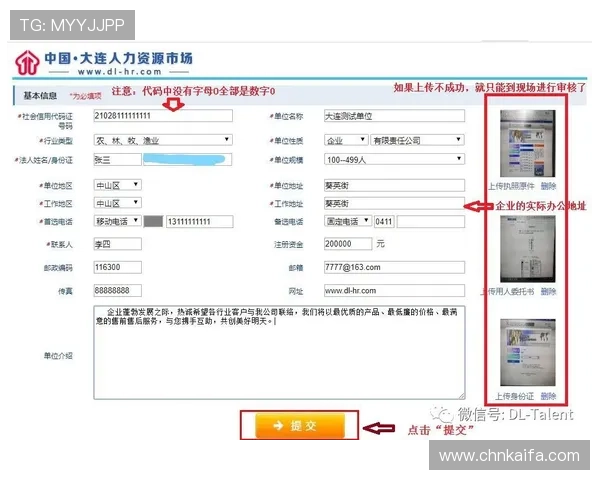Viewport: 600px width, 480px height.
Task: Click the 联系人 field 李四
Action: pyautogui.click(x=117, y=244)
